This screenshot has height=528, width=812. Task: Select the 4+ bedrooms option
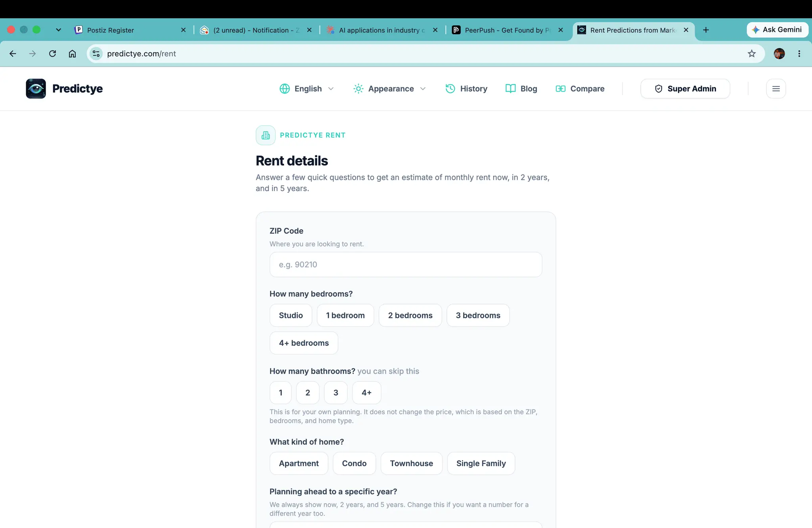(x=304, y=343)
